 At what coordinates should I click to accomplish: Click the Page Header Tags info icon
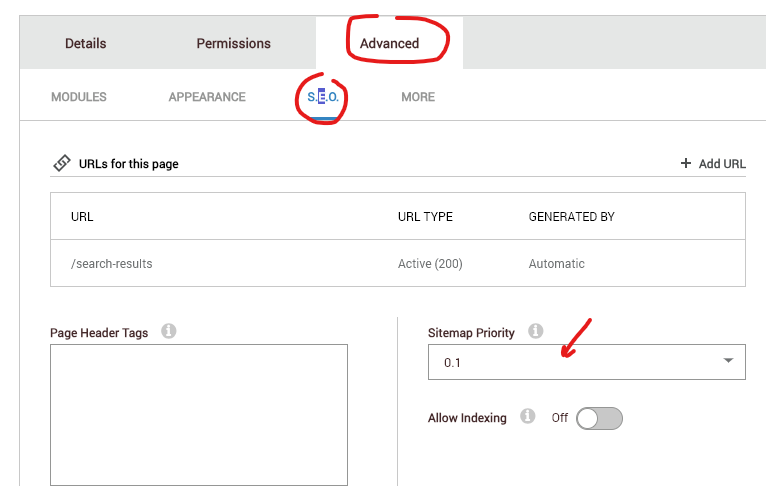[x=169, y=332]
